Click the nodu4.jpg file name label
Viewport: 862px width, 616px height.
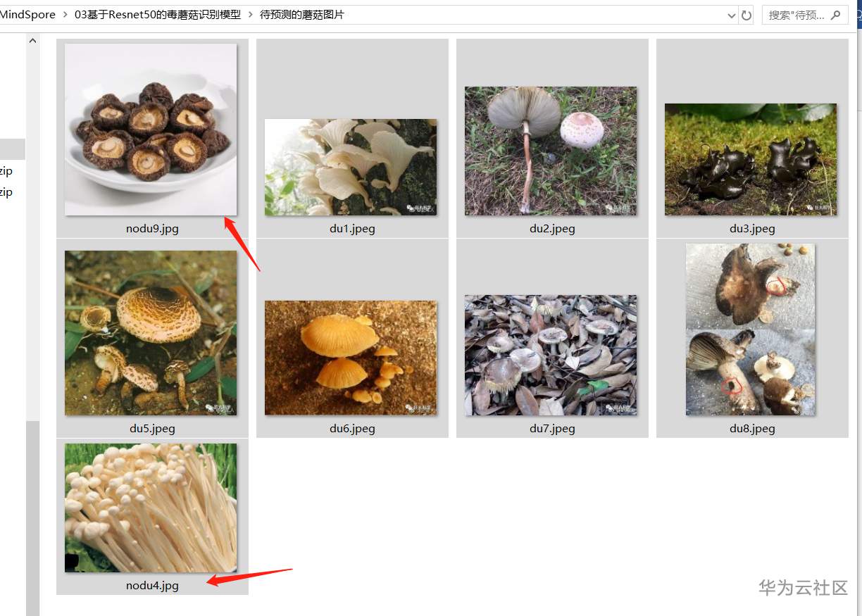click(x=152, y=585)
